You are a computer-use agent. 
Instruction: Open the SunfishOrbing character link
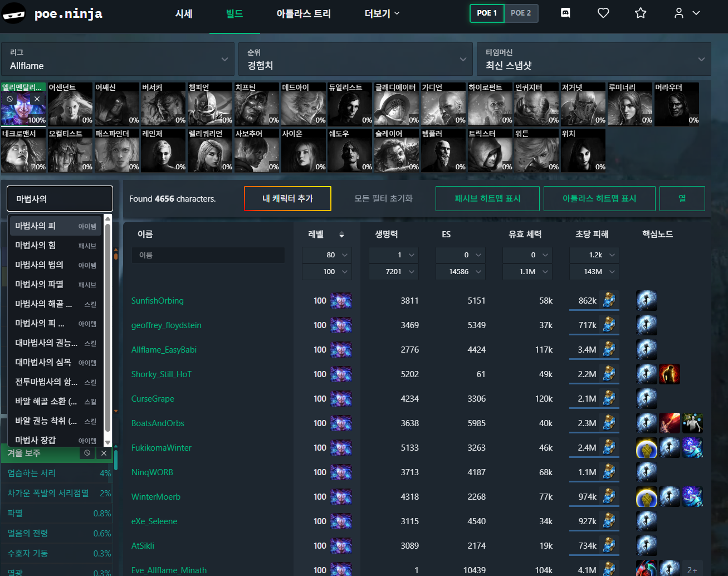point(157,301)
